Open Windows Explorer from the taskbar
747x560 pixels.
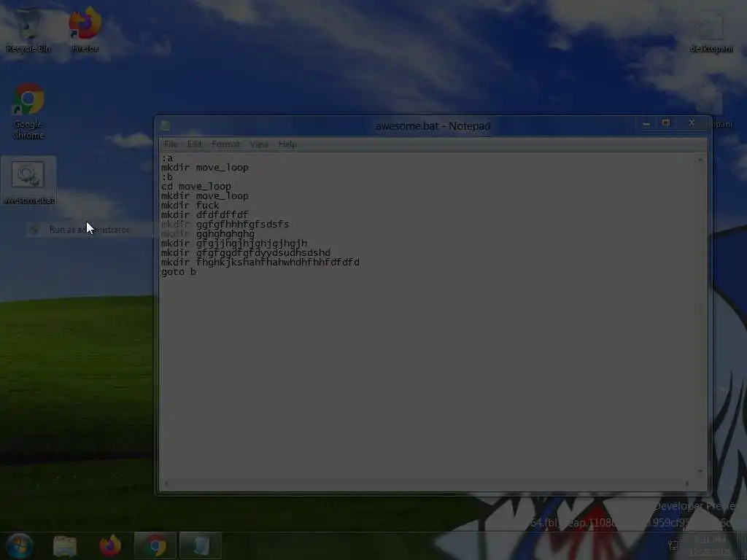point(65,545)
